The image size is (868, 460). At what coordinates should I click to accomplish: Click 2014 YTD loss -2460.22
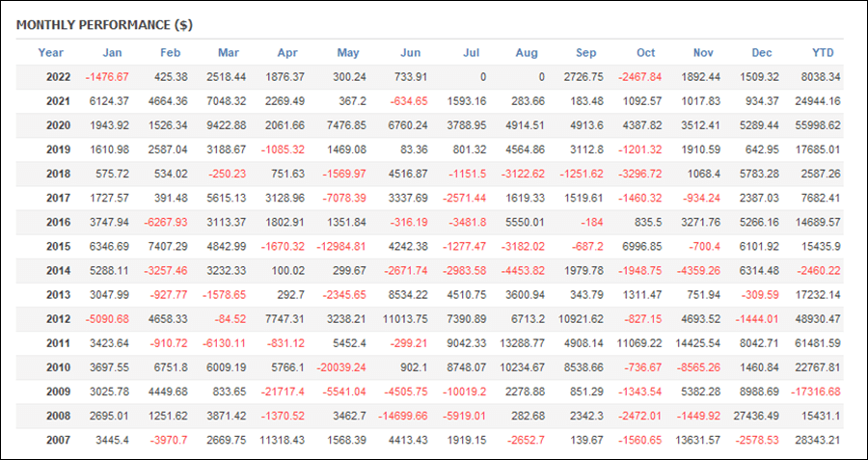[x=818, y=271]
